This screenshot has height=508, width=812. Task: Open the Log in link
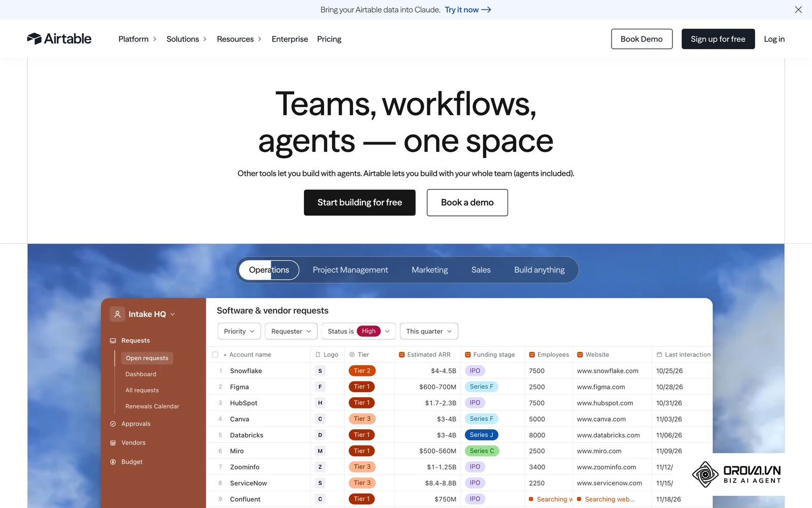pos(774,39)
